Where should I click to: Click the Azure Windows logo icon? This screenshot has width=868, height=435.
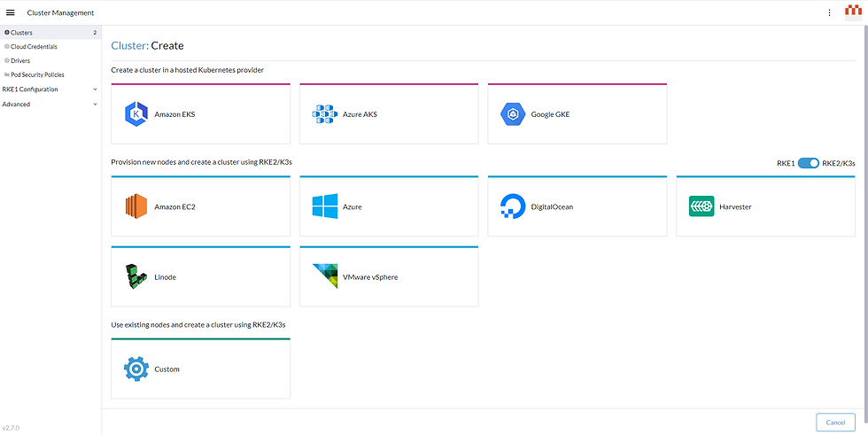point(324,207)
